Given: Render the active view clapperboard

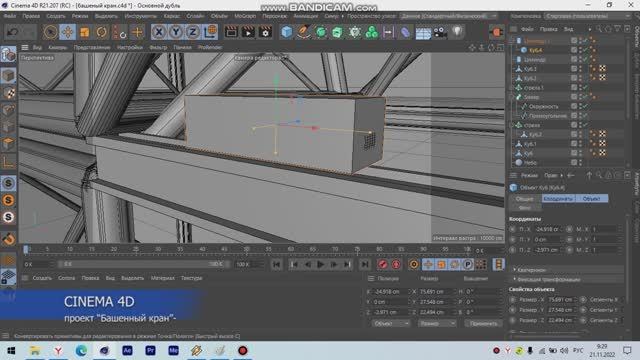Looking at the screenshot, I should click(x=231, y=32).
